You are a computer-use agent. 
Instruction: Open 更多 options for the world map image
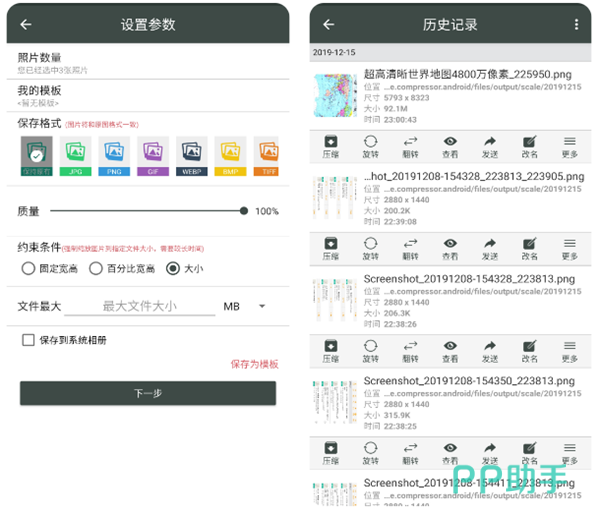(x=570, y=147)
